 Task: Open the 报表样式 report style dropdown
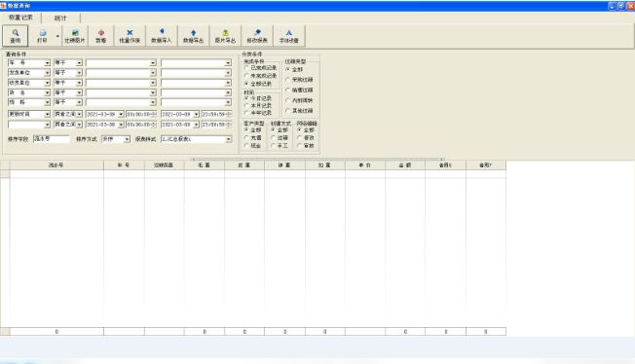pos(229,139)
